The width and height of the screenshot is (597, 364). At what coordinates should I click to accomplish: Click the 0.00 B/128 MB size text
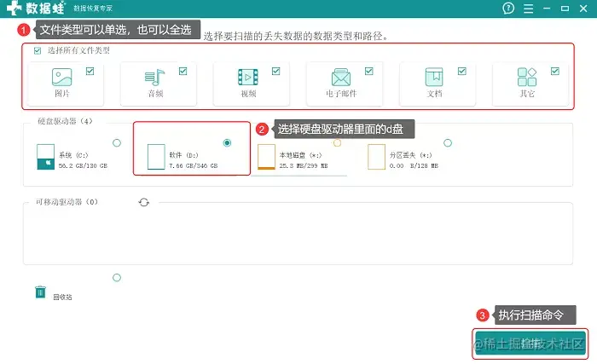pos(414,166)
